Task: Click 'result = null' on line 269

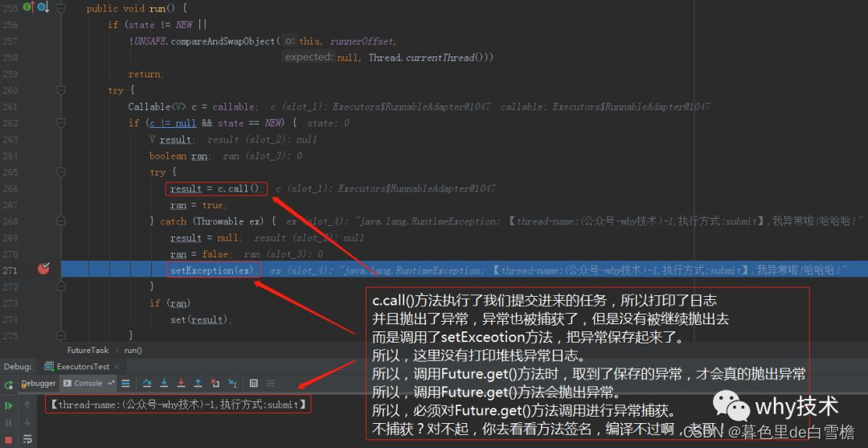Action: click(203, 238)
